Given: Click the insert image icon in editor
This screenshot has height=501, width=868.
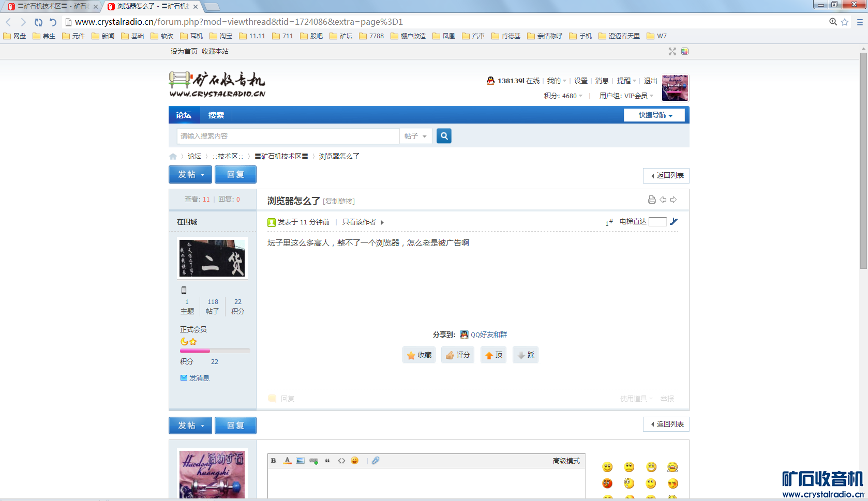Looking at the screenshot, I should click(x=301, y=461).
